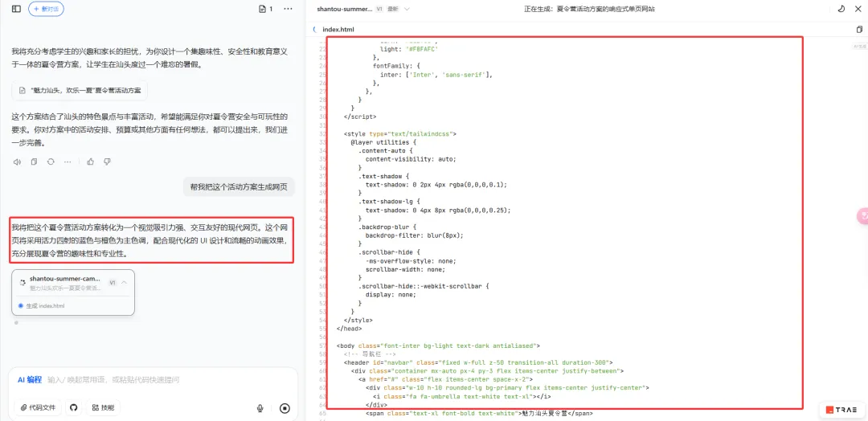Start voice input with microphone icon
The width and height of the screenshot is (868, 421).
click(x=260, y=408)
